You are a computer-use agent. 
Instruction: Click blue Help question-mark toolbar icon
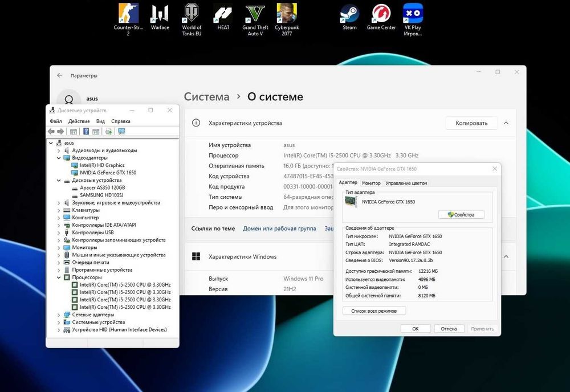(x=86, y=132)
